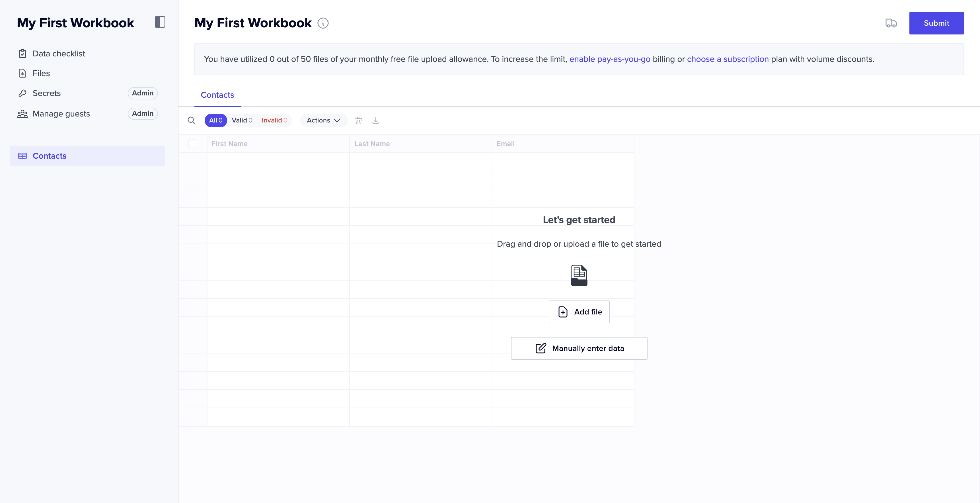Image resolution: width=980 pixels, height=503 pixels.
Task: Open Secrets admin page
Action: tap(46, 93)
